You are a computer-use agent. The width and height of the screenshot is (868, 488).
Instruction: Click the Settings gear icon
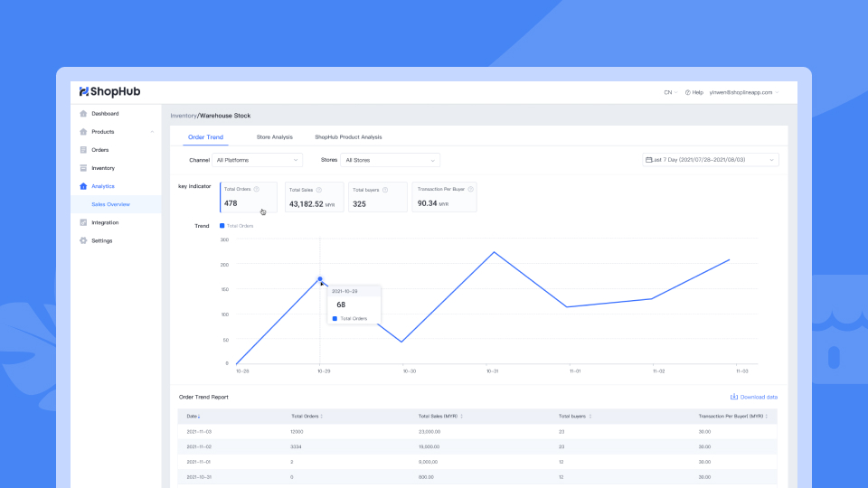(83, 240)
